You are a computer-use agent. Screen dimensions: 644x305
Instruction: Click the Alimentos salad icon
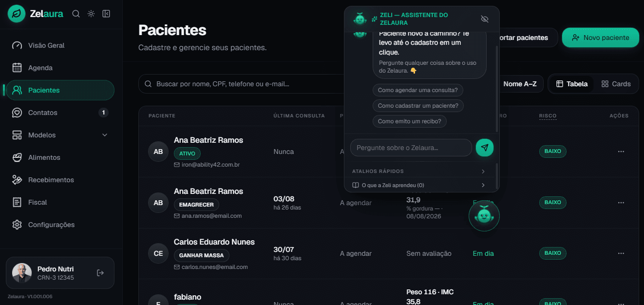(x=17, y=157)
